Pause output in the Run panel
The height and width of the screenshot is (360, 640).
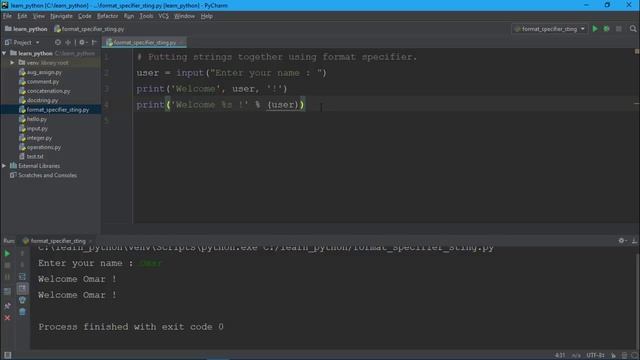pos(7,277)
